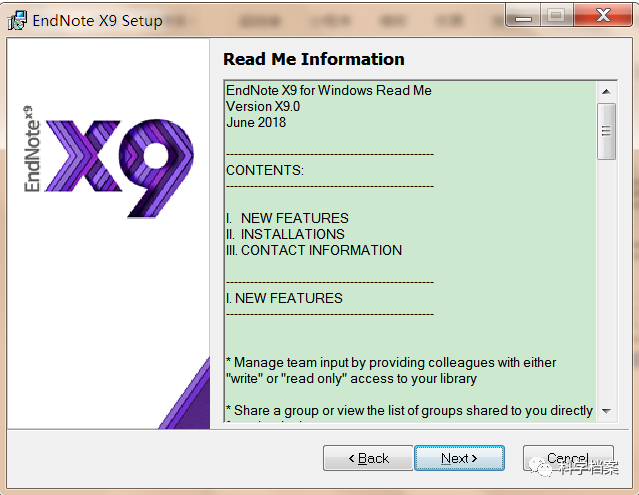Click '* Manage team input by providing' line
639x495 pixels.
391,362
